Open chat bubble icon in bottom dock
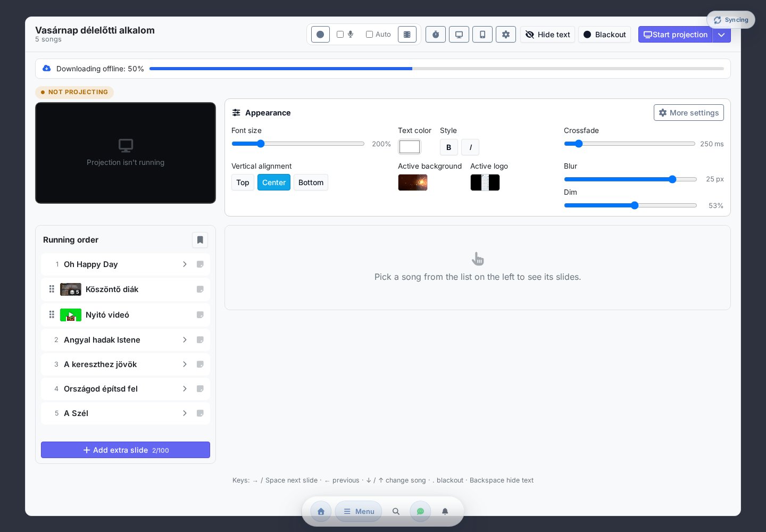The height and width of the screenshot is (532, 766). (420, 511)
